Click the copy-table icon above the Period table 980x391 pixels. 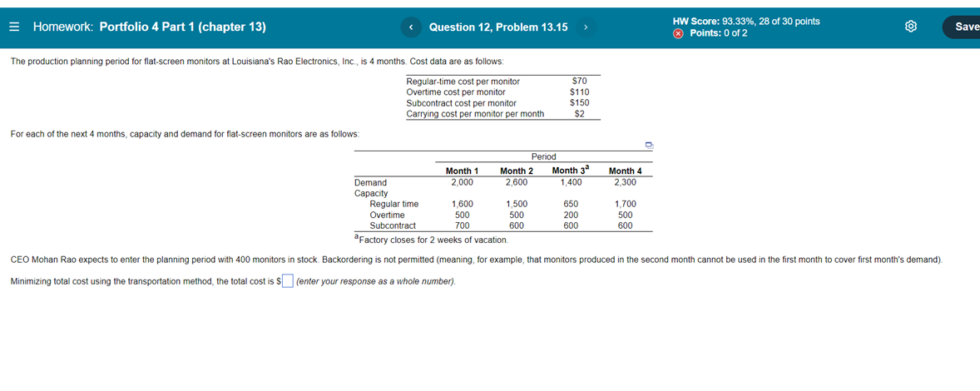[x=649, y=145]
